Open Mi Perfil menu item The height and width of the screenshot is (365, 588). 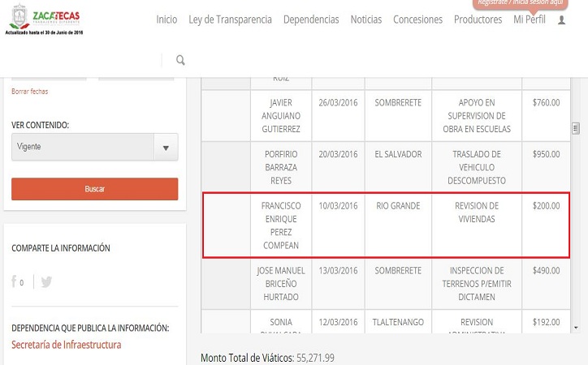coord(530,19)
